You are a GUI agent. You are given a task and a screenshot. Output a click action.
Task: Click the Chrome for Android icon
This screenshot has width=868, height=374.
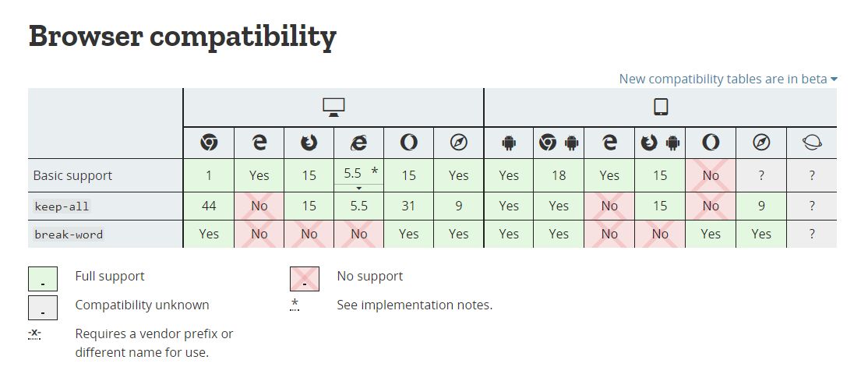pos(558,143)
